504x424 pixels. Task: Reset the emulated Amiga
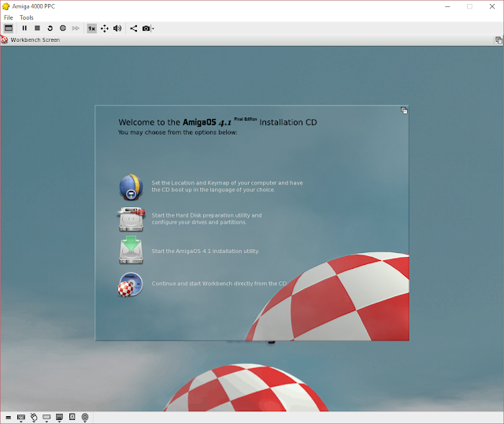(50, 28)
